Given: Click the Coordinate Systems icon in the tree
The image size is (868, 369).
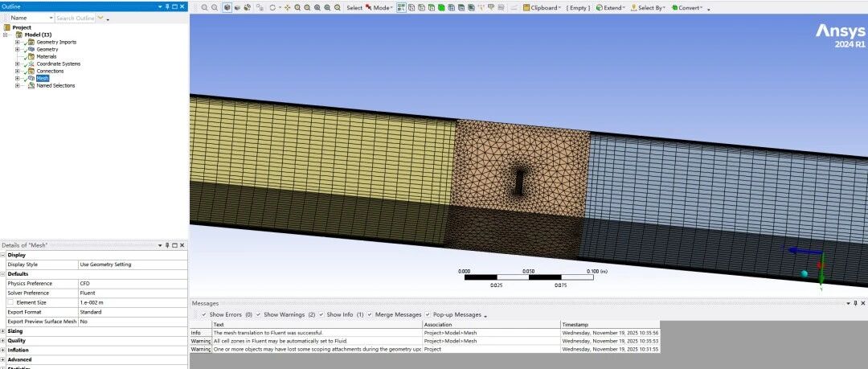Looking at the screenshot, I should (x=31, y=64).
